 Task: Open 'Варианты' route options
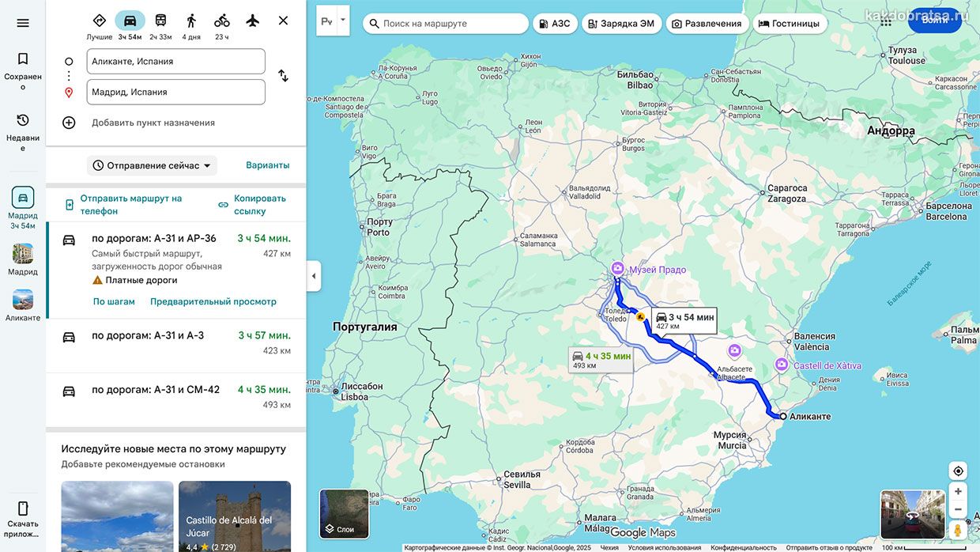[x=267, y=165]
